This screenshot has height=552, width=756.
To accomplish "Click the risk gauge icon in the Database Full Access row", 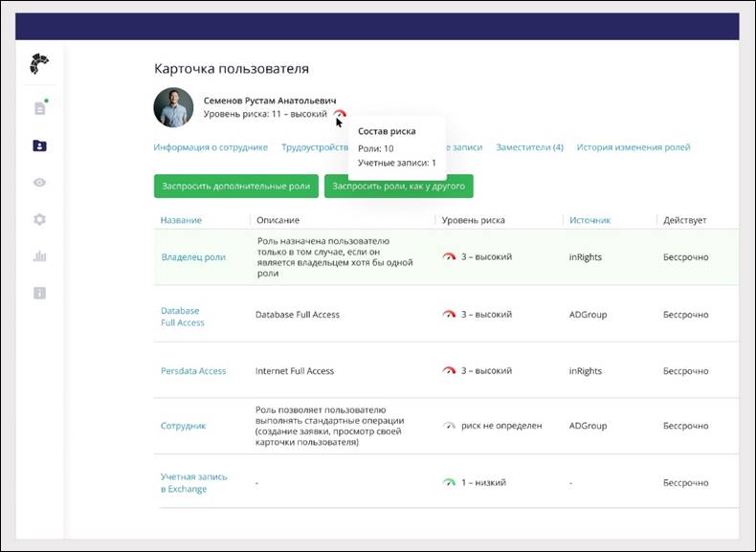I will 449,314.
